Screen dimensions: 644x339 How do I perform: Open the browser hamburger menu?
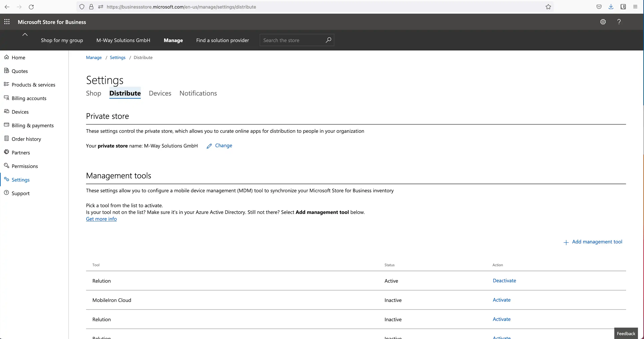coord(635,7)
